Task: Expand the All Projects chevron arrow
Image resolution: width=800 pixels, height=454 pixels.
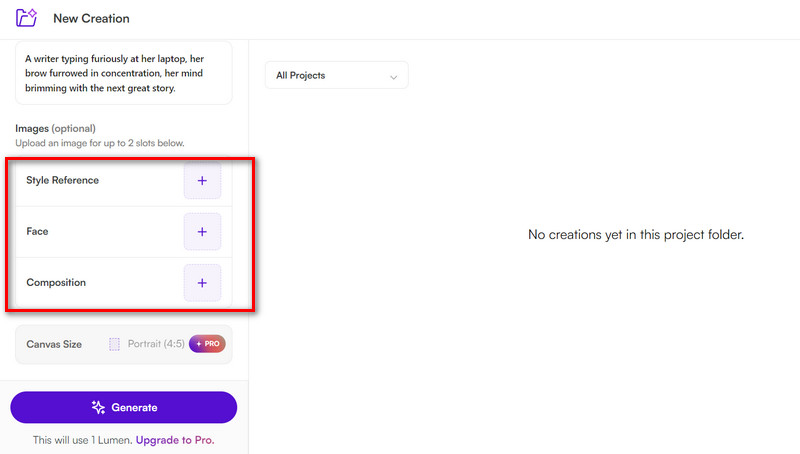Action: point(393,76)
